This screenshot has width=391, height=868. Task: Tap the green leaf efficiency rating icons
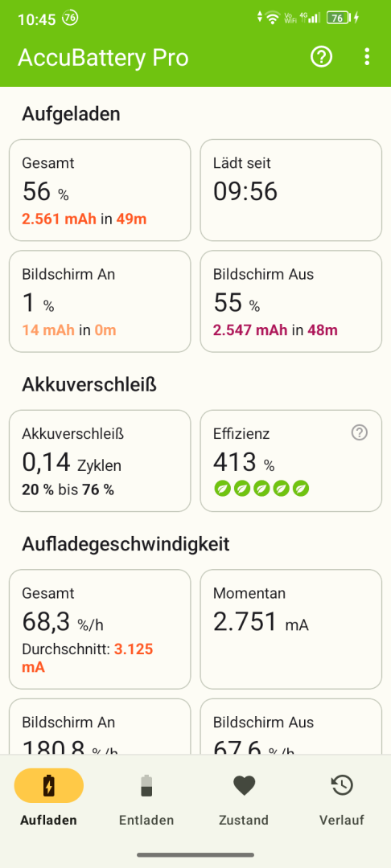coord(261,489)
